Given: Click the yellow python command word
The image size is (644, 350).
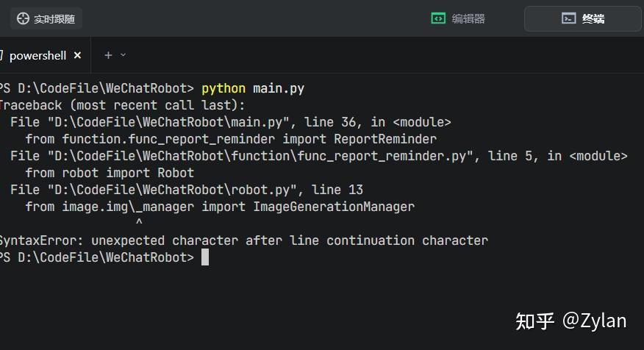Looking at the screenshot, I should (x=223, y=88).
